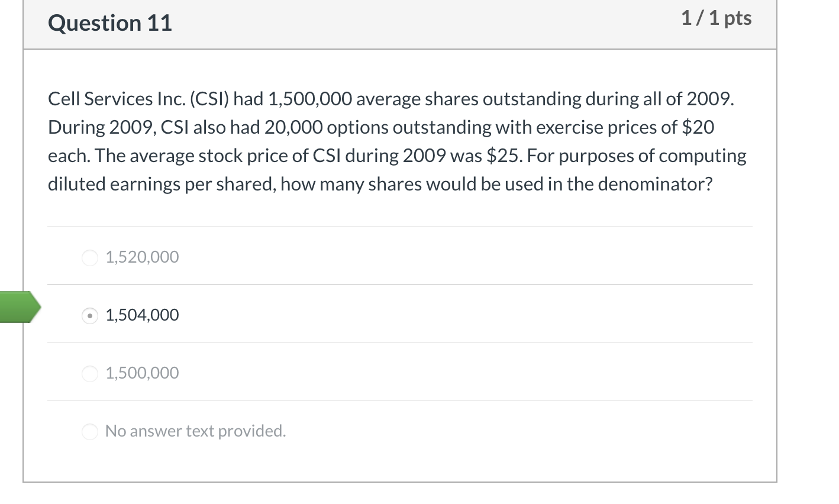Click the 1,504,000 answer label text
Viewport: 839px width, 504px height.
click(142, 315)
